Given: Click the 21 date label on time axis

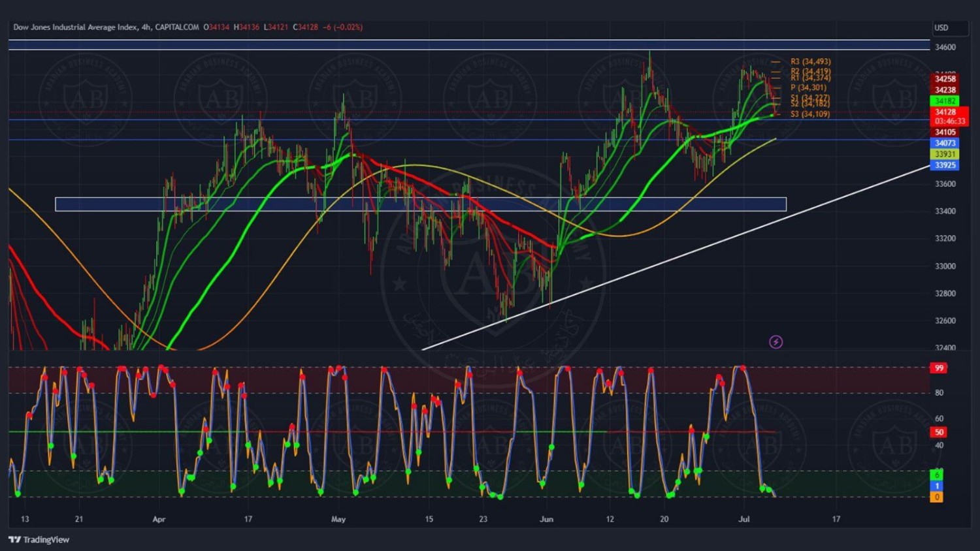Looking at the screenshot, I should point(78,520).
